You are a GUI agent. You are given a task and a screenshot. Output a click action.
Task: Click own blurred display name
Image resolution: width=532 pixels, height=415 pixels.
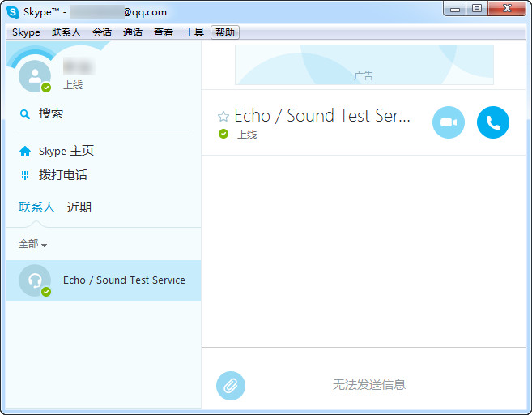[79, 66]
